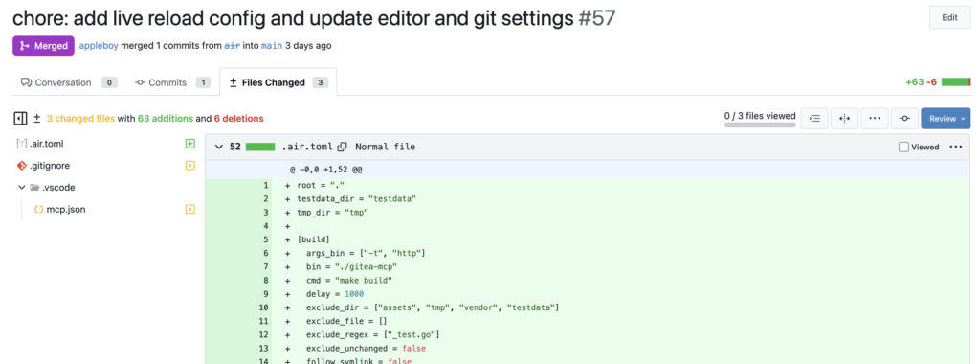980x364 pixels.
Task: Click the Conversation count badge 0
Action: pyautogui.click(x=109, y=82)
